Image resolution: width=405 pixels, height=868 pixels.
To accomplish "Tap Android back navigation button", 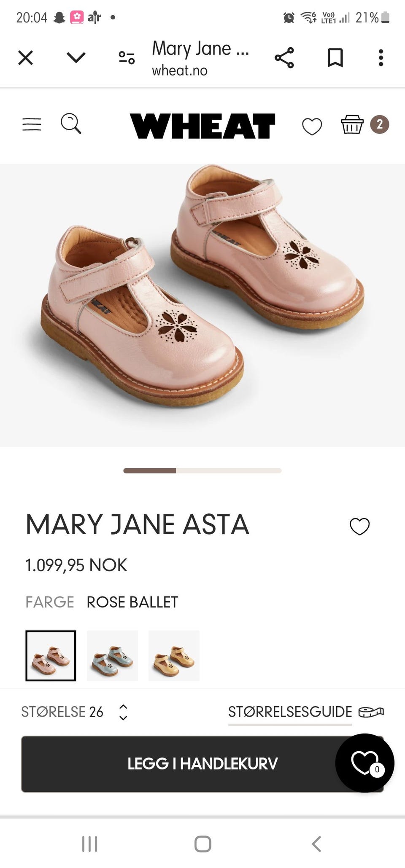I will click(316, 844).
